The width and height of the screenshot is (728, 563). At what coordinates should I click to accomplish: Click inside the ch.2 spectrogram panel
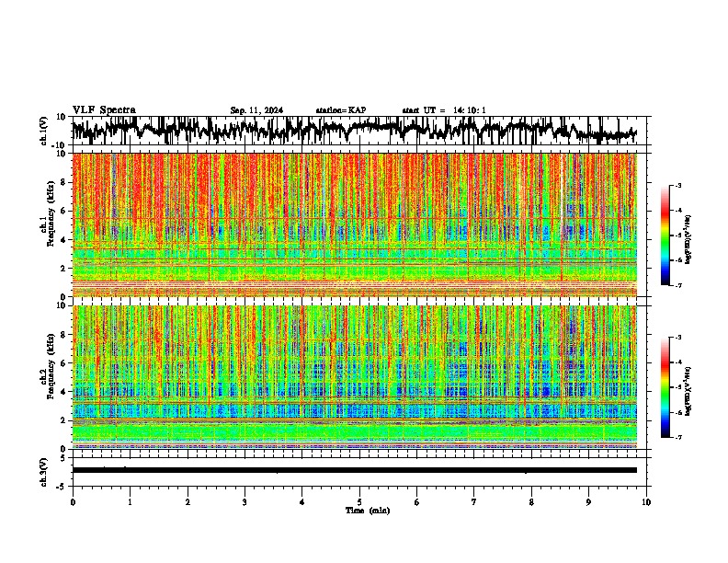[355, 377]
